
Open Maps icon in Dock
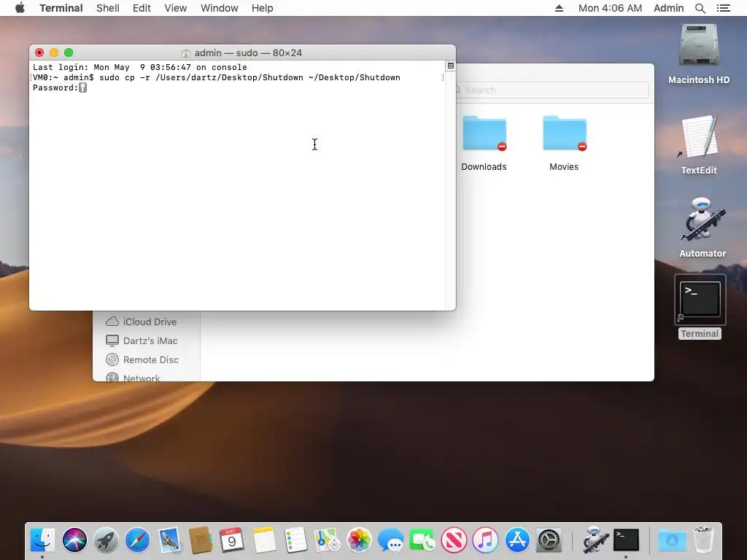(x=327, y=540)
